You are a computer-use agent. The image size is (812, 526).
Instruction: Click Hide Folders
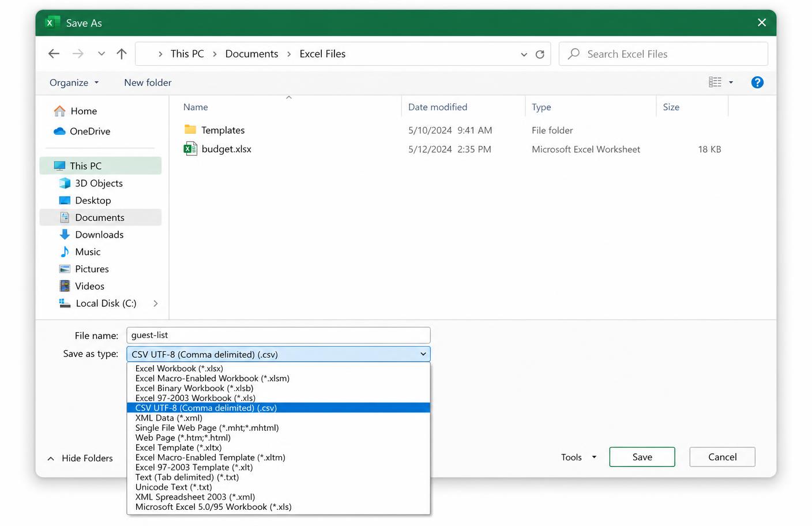pos(80,458)
